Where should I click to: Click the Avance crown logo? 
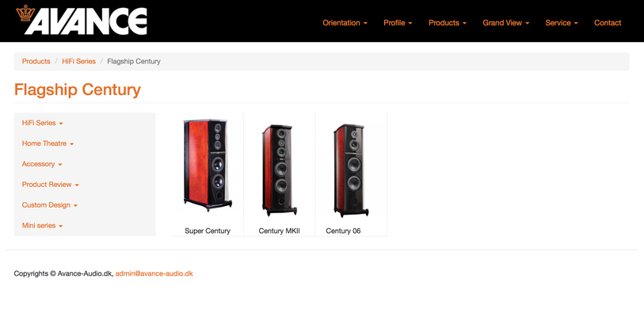click(x=82, y=20)
